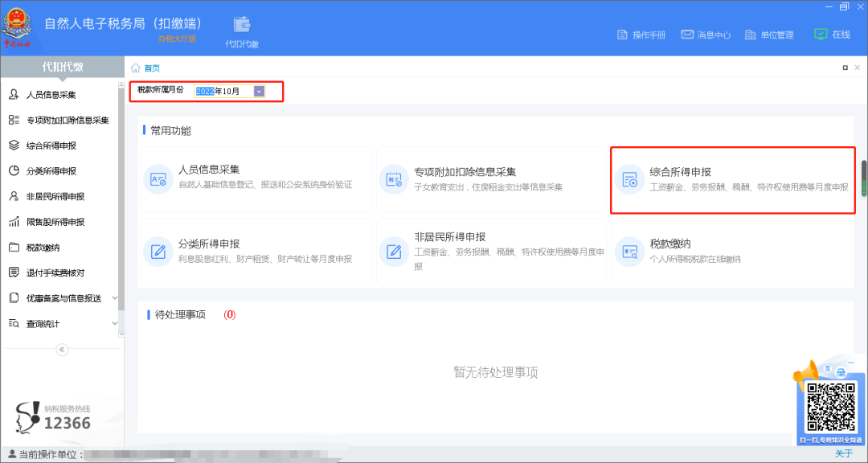
Task: Click the 分类所得申报 card pencil icon
Action: (158, 252)
